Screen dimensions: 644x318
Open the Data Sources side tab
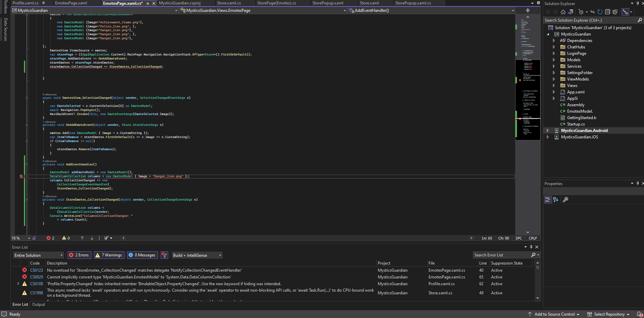pyautogui.click(x=5, y=29)
